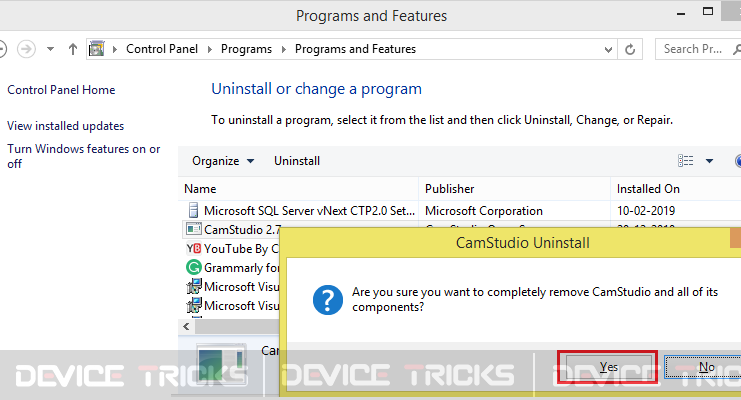
Task: Click the forward navigation arrow icon
Action: click(x=26, y=49)
